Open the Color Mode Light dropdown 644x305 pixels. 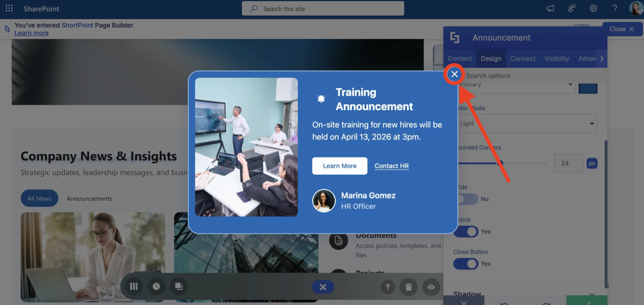coord(527,123)
